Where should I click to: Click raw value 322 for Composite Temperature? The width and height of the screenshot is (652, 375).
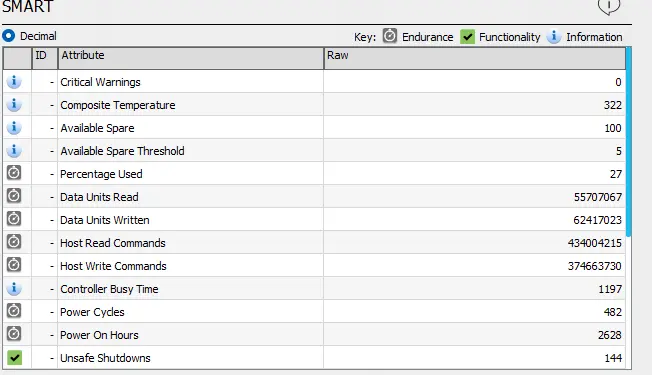pyautogui.click(x=612, y=105)
